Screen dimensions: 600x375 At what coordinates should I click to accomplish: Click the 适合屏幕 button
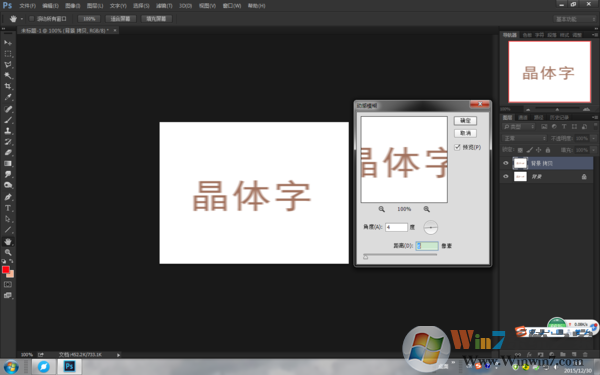coord(121,19)
